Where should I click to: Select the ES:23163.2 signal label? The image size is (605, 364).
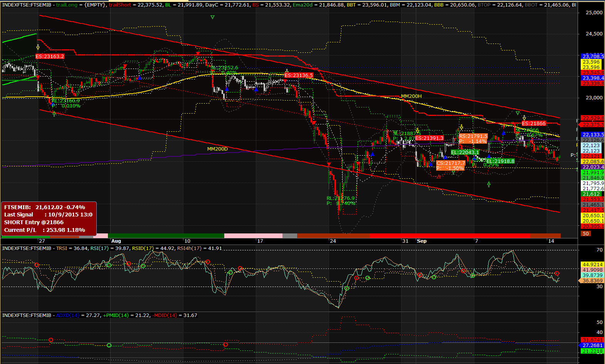pos(50,56)
